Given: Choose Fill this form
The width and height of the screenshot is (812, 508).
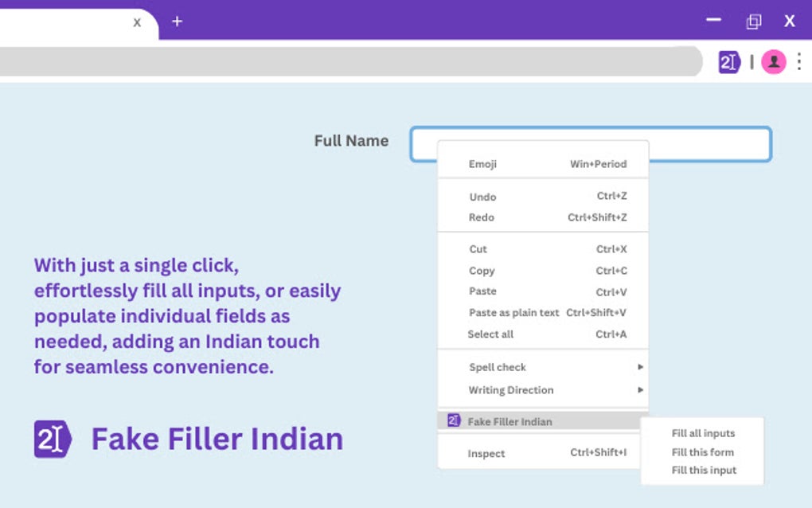Looking at the screenshot, I should [701, 451].
